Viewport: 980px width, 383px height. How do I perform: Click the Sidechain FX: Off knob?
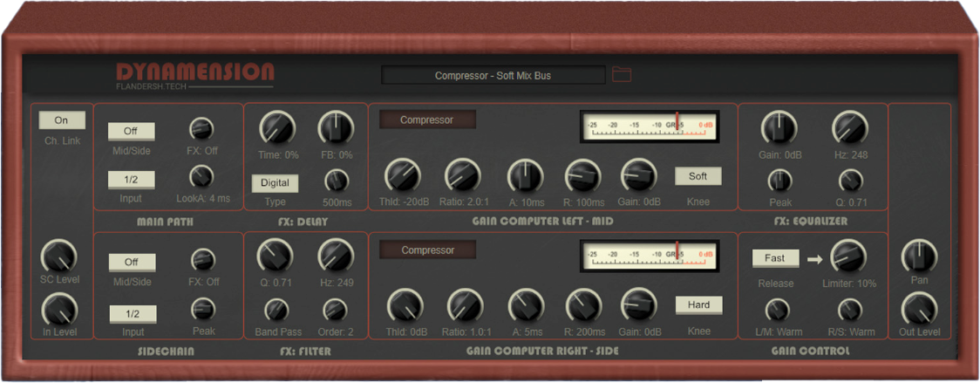(203, 260)
